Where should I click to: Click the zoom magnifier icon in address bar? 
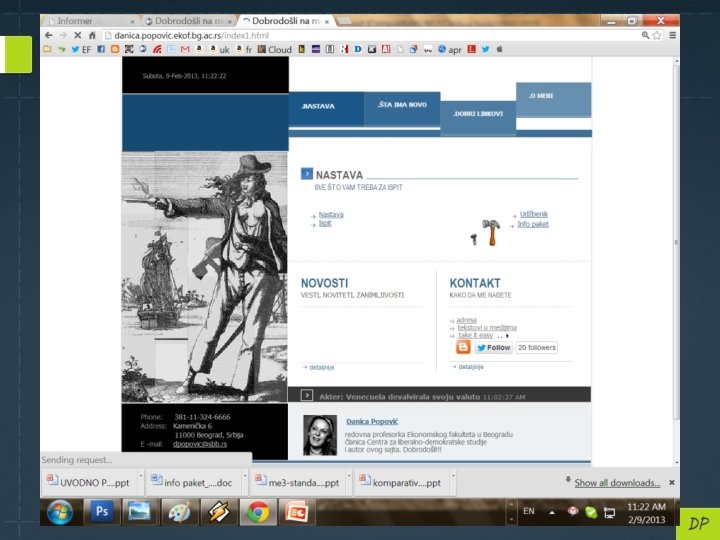pos(646,35)
